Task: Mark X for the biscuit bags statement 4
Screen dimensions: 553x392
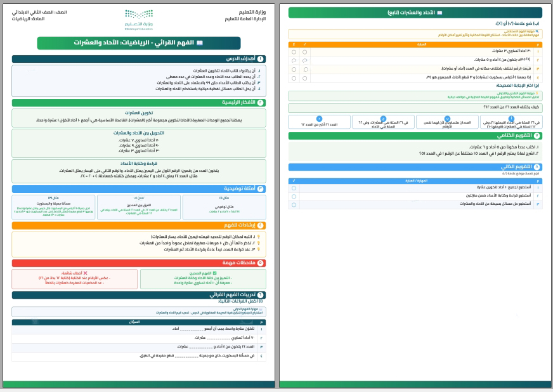Action: click(294, 78)
